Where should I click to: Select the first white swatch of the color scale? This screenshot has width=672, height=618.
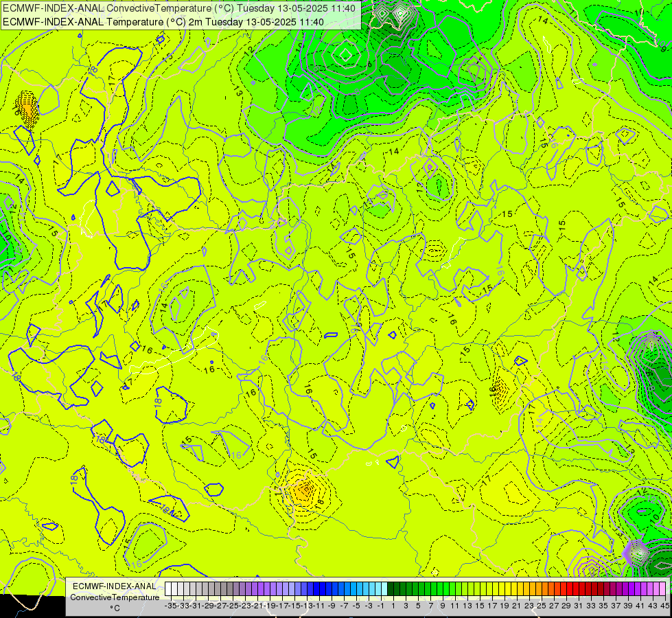tap(168, 588)
